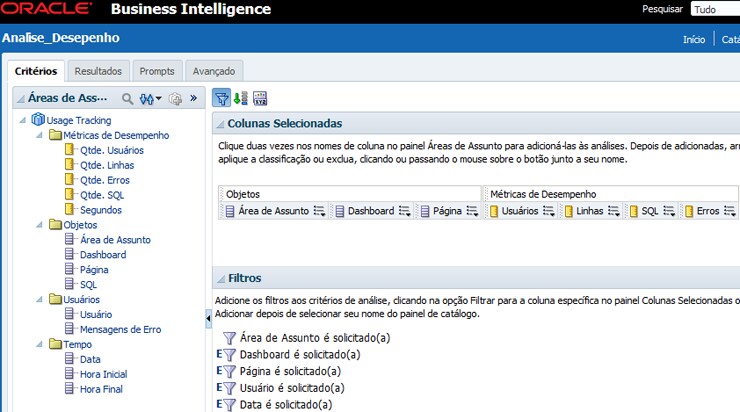Open column options for Erros column
The height and width of the screenshot is (412, 740).
730,211
